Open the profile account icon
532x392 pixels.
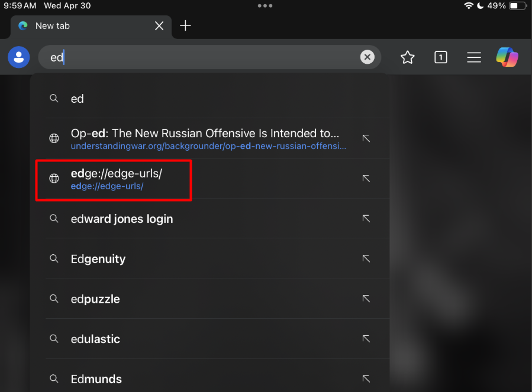(19, 57)
